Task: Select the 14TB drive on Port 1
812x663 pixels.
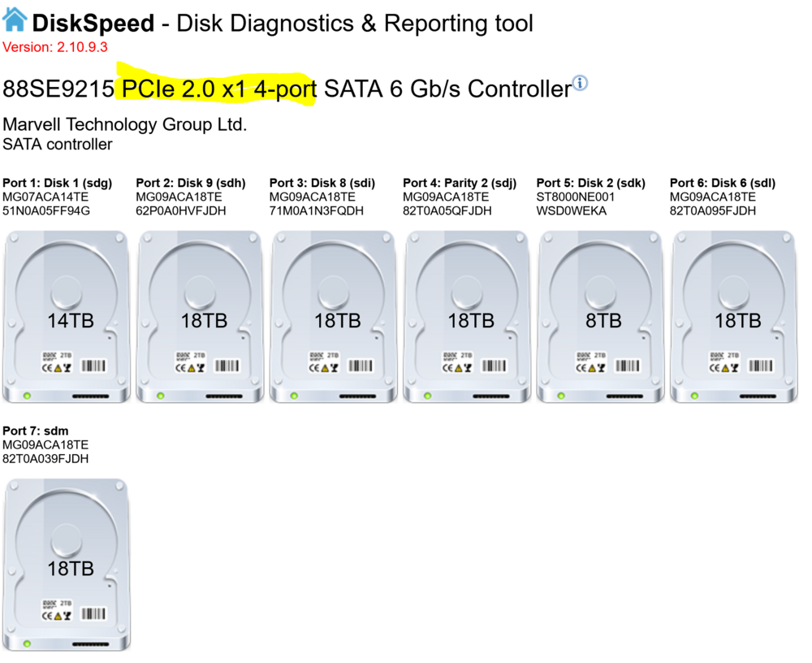Action: click(67, 317)
